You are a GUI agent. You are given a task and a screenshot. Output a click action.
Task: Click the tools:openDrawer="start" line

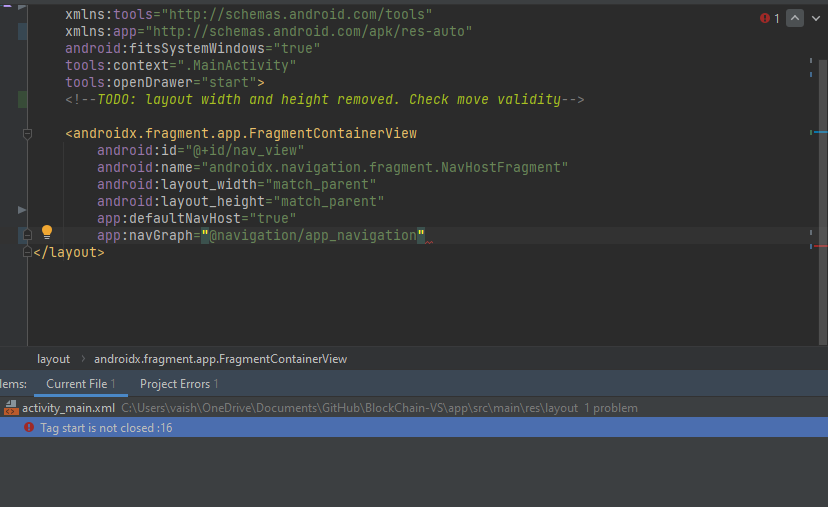pyautogui.click(x=165, y=82)
